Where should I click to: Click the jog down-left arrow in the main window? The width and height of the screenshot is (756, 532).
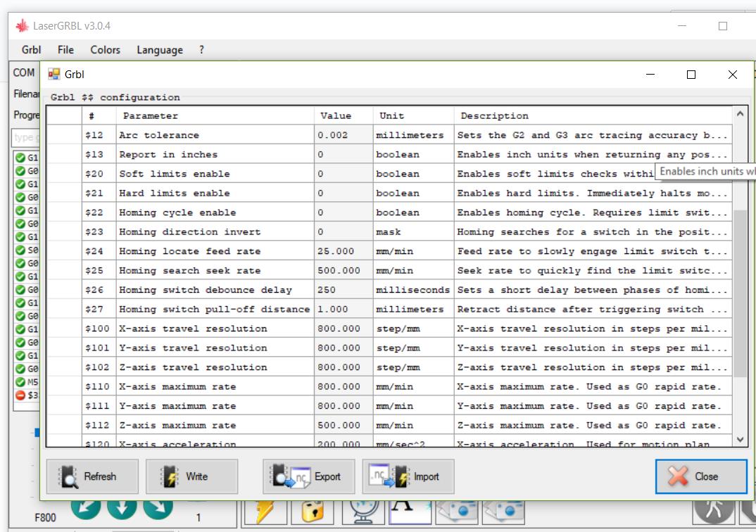click(86, 509)
